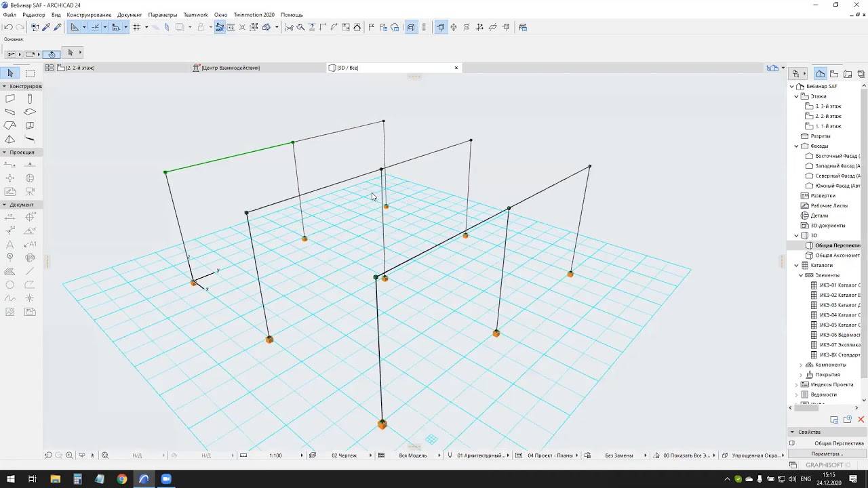Image resolution: width=868 pixels, height=488 pixels.
Task: Choose the Wall tool
Action: click(x=10, y=99)
